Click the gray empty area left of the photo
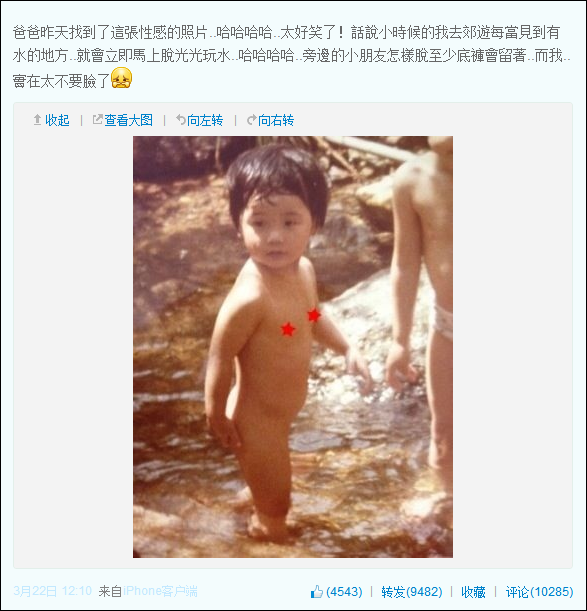Image resolution: width=587 pixels, height=611 pixels. tap(73, 347)
